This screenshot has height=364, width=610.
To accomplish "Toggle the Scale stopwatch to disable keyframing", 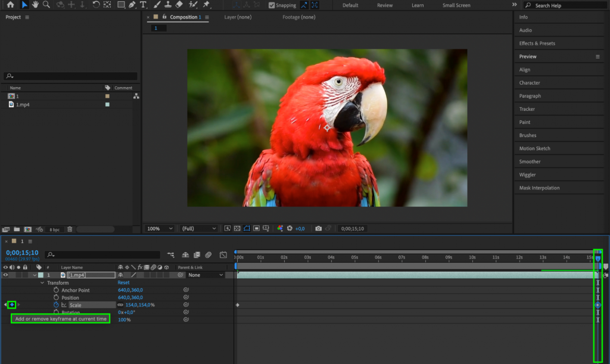I will (55, 304).
